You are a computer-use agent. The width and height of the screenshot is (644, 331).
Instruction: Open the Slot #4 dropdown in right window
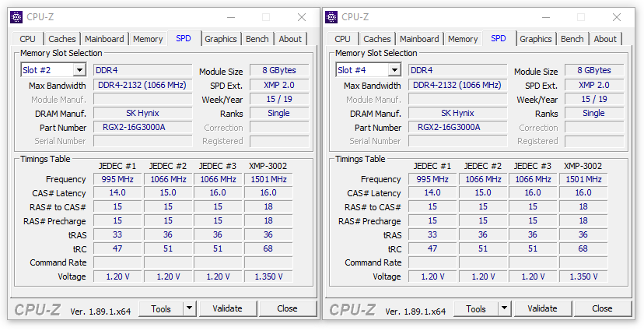[394, 70]
